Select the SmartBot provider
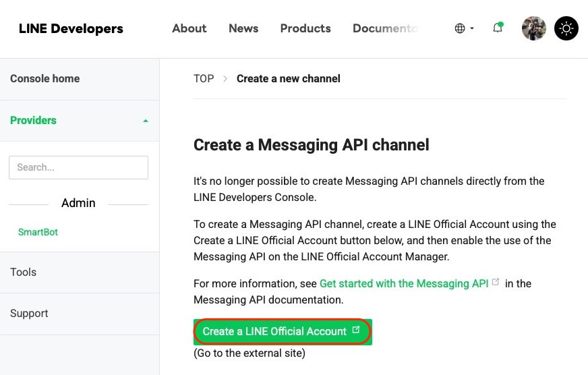Screen dimensions: 588x375 tap(38, 232)
